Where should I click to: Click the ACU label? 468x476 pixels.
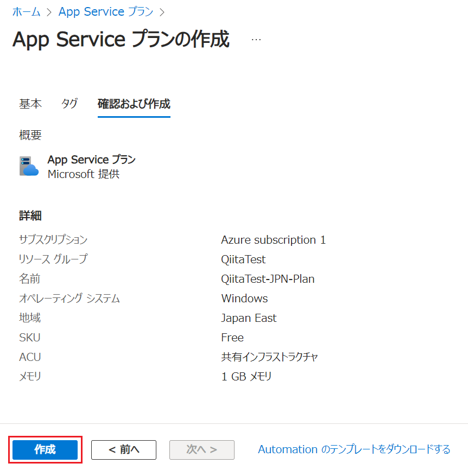[30, 357]
